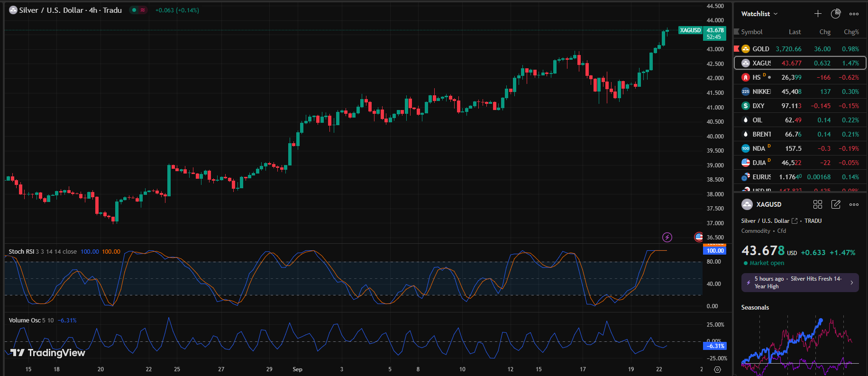This screenshot has width=868, height=376.
Task: Click the Stoch RSI indicator label
Action: click(x=22, y=252)
